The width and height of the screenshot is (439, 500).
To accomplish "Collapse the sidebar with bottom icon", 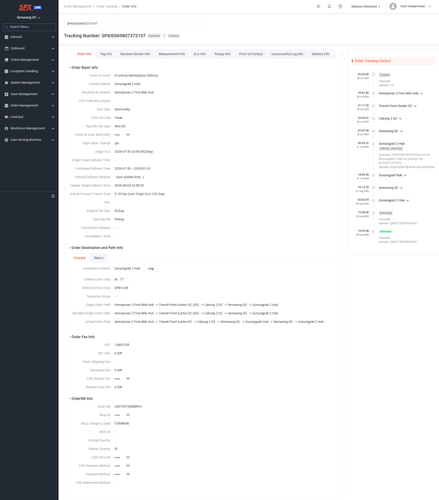I will [53, 196].
